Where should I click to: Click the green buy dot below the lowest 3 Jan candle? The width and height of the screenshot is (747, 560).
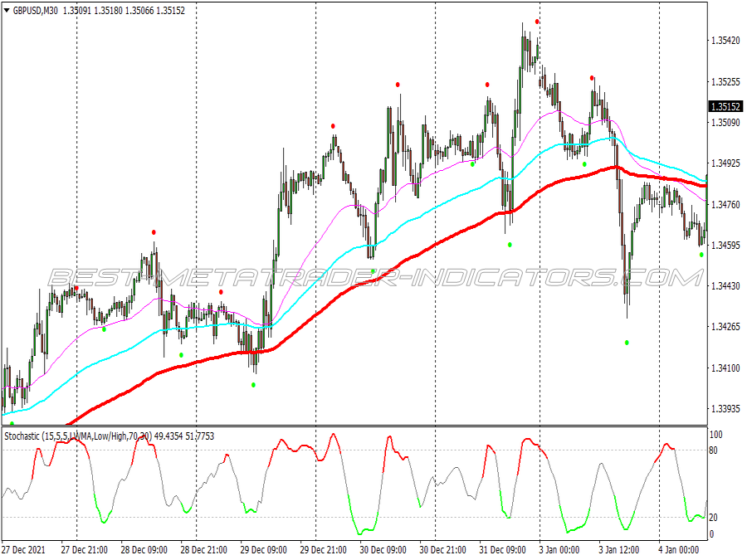click(x=627, y=343)
